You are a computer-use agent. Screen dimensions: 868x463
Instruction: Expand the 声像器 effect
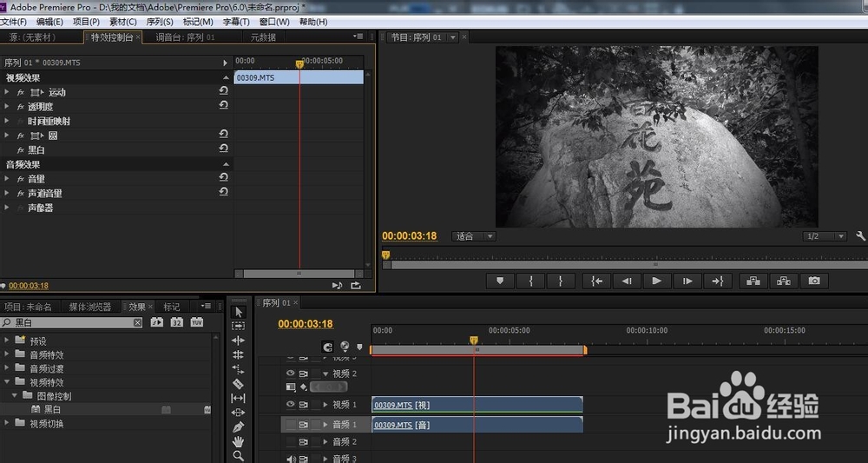(7, 208)
